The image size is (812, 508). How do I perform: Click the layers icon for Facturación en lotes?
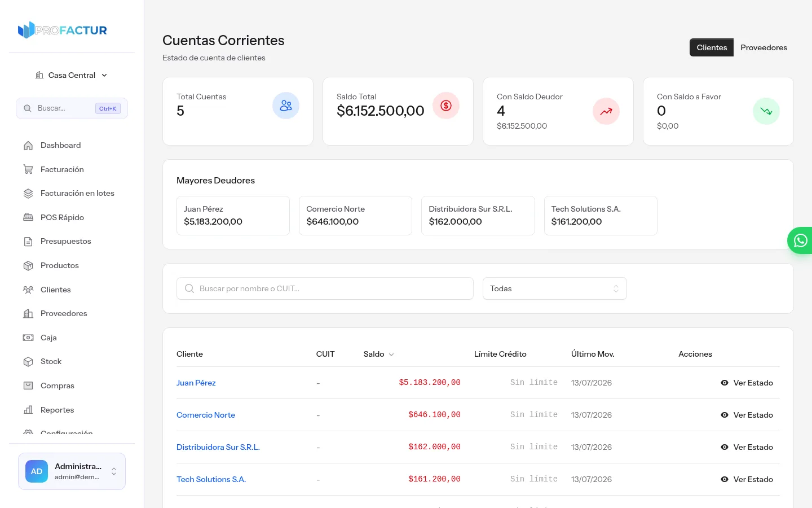(28, 194)
